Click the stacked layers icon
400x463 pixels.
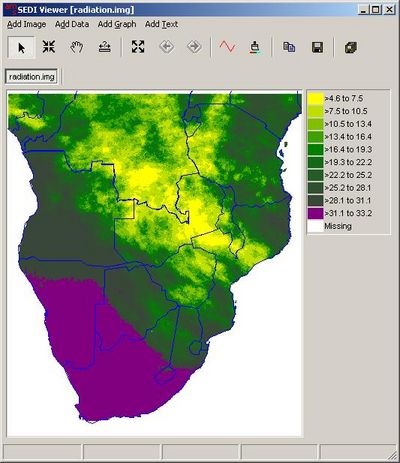click(x=350, y=47)
